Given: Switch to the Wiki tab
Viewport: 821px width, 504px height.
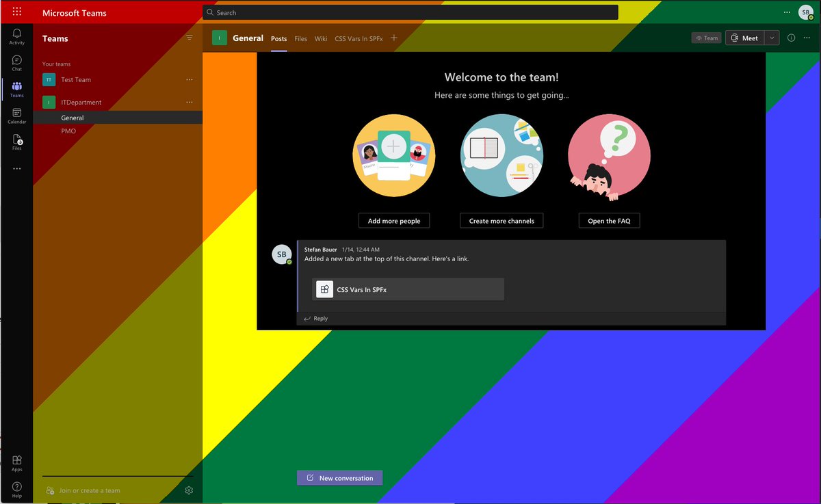Looking at the screenshot, I should [321, 39].
